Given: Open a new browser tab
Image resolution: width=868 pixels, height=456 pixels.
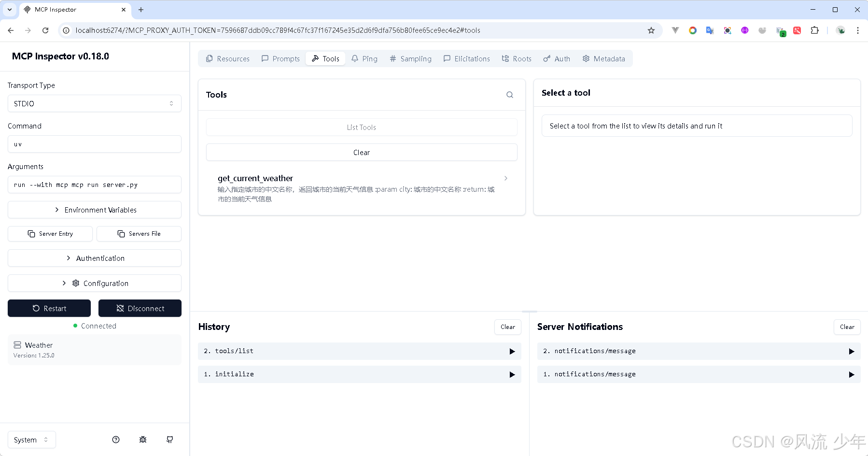Looking at the screenshot, I should click(x=141, y=10).
